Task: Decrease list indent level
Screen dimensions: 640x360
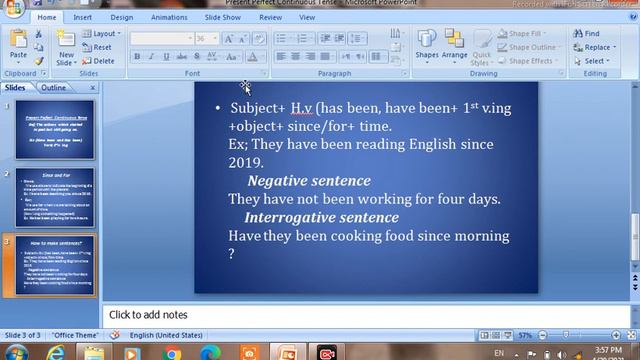Action: (325, 38)
